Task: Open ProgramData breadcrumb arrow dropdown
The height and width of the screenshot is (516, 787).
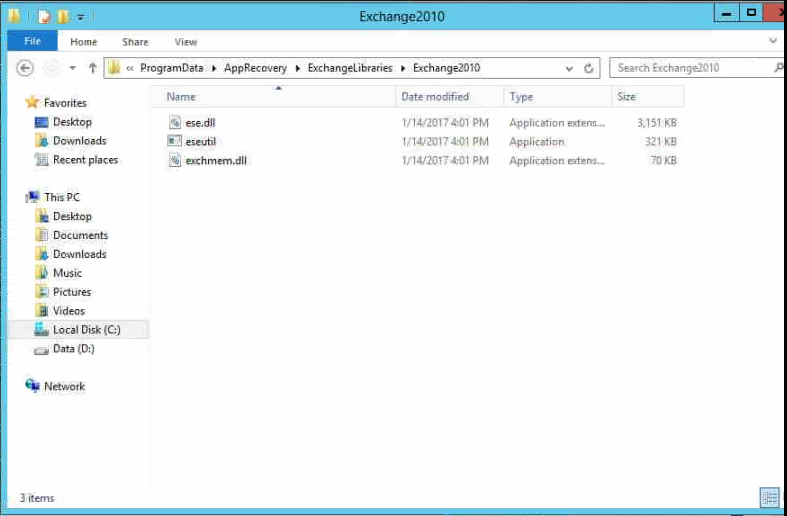Action: click(x=214, y=68)
